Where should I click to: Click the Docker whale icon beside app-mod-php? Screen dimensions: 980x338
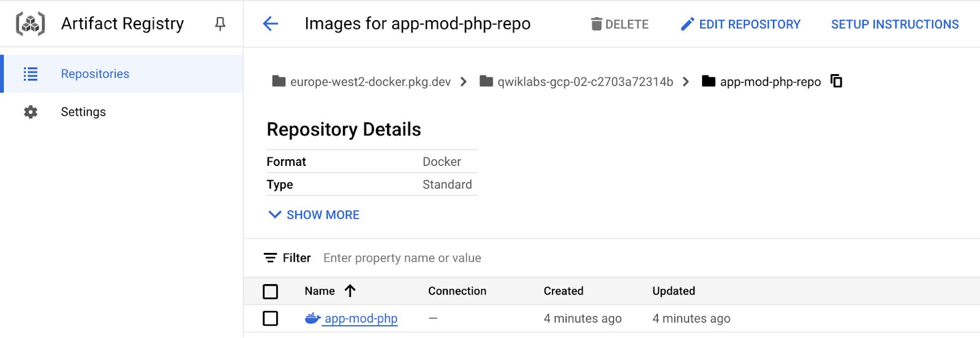click(x=312, y=318)
